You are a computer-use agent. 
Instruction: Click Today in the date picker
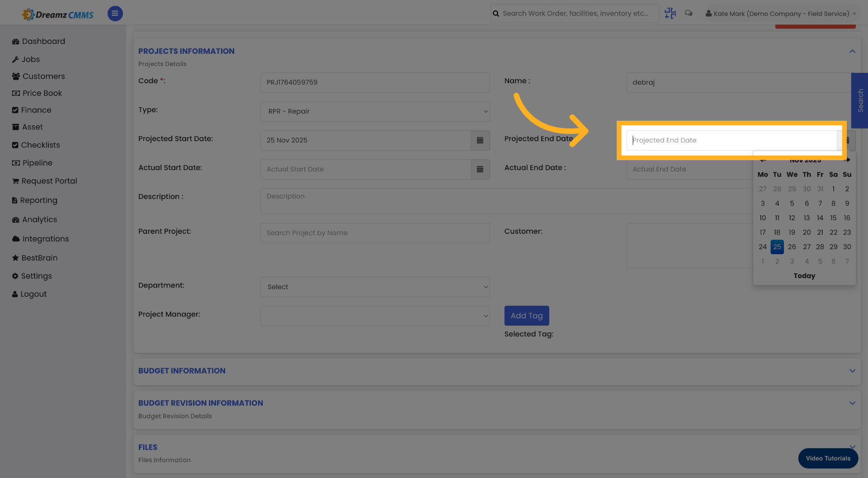804,276
